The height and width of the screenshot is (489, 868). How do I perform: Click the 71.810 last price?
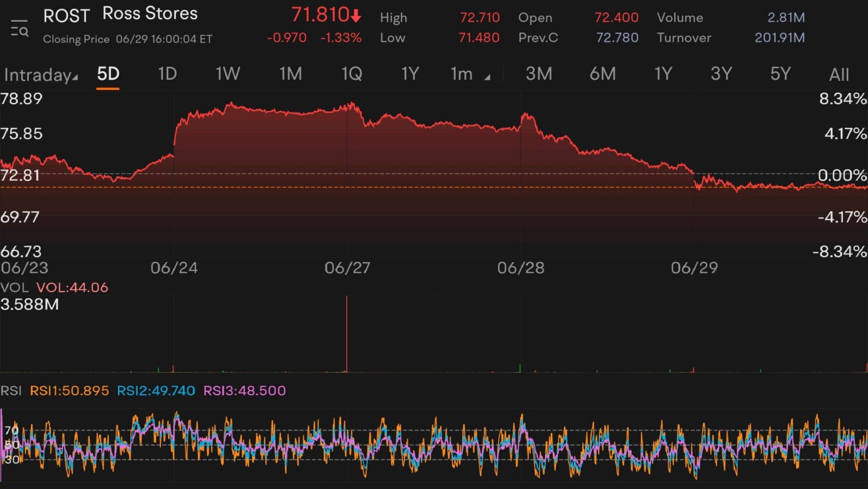[320, 15]
